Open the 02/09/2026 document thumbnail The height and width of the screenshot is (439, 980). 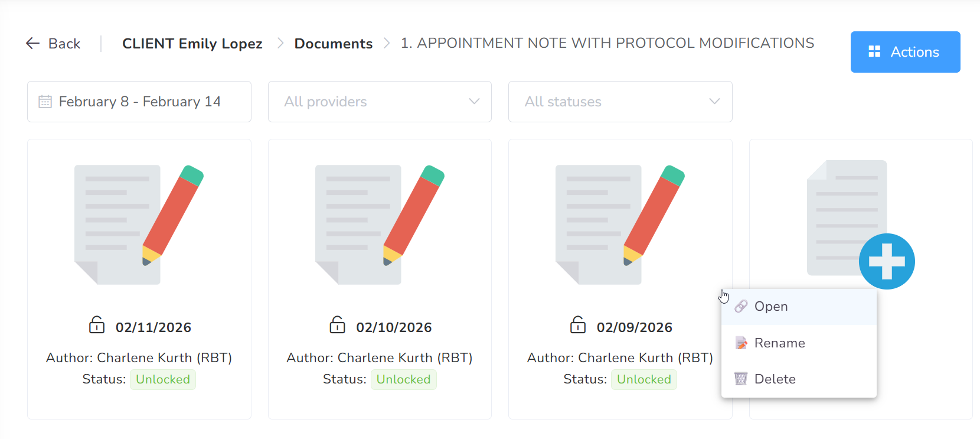coord(620,225)
